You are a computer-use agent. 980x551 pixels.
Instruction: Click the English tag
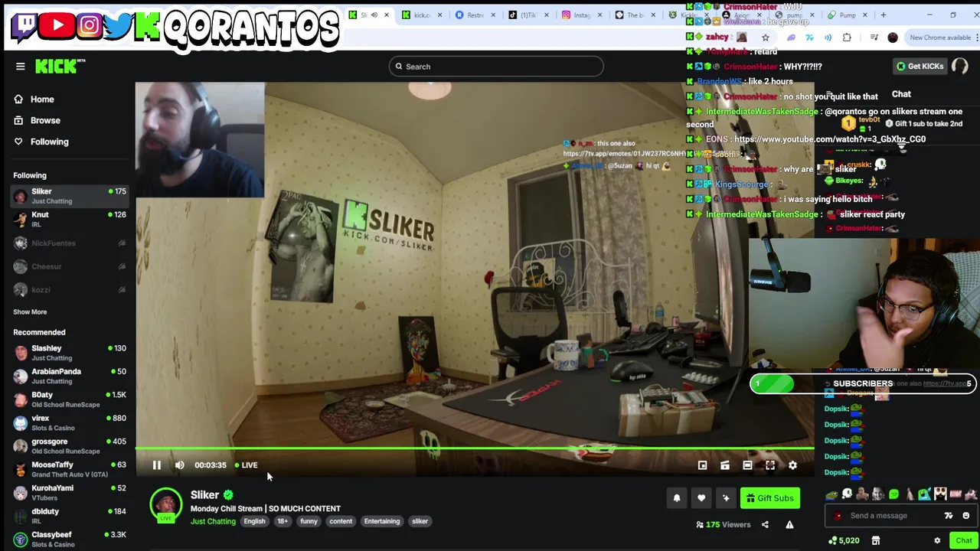coord(254,522)
